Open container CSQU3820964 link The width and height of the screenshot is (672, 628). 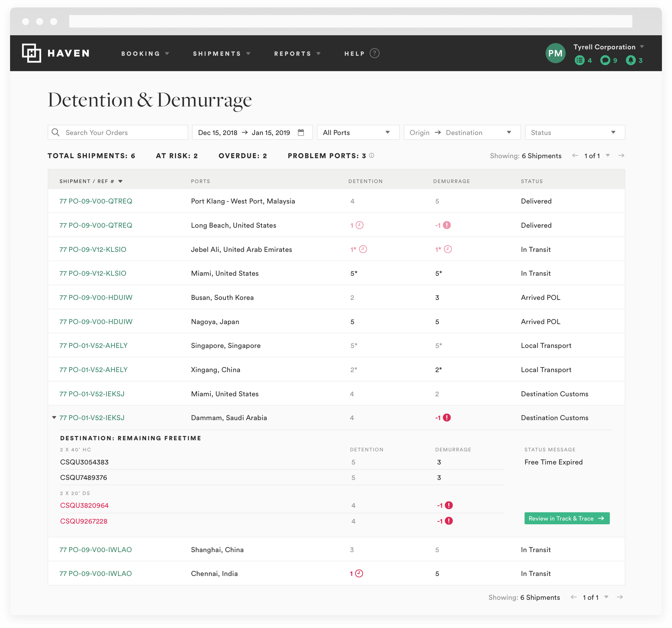pos(85,506)
